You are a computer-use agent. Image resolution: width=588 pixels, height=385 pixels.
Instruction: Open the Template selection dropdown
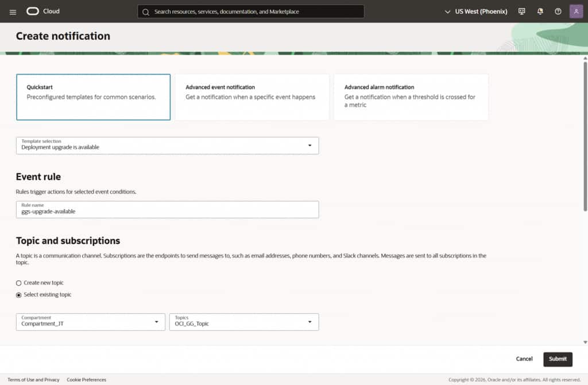click(x=167, y=145)
